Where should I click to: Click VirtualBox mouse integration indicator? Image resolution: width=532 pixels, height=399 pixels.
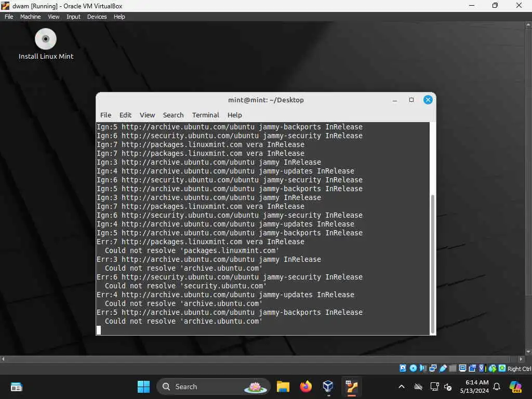click(x=493, y=368)
